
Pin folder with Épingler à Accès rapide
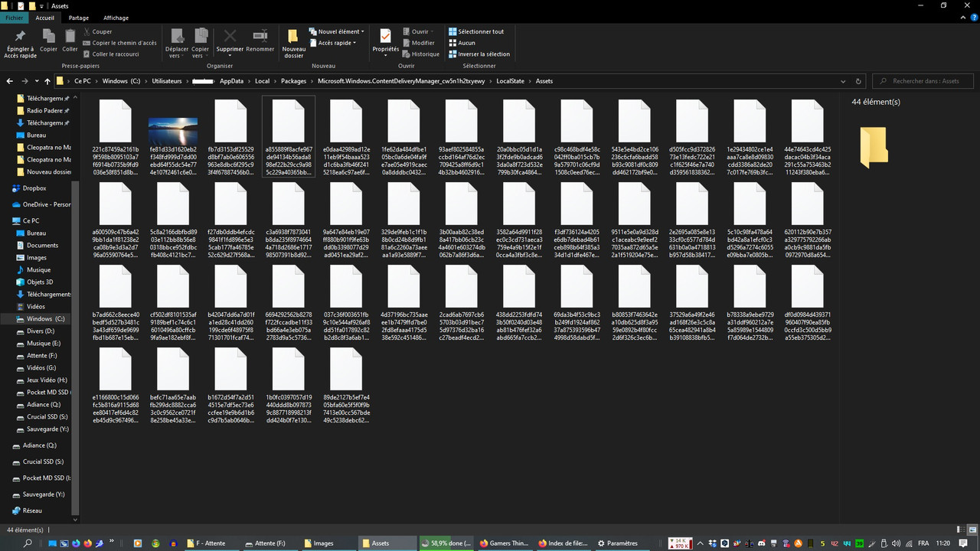pyautogui.click(x=20, y=44)
